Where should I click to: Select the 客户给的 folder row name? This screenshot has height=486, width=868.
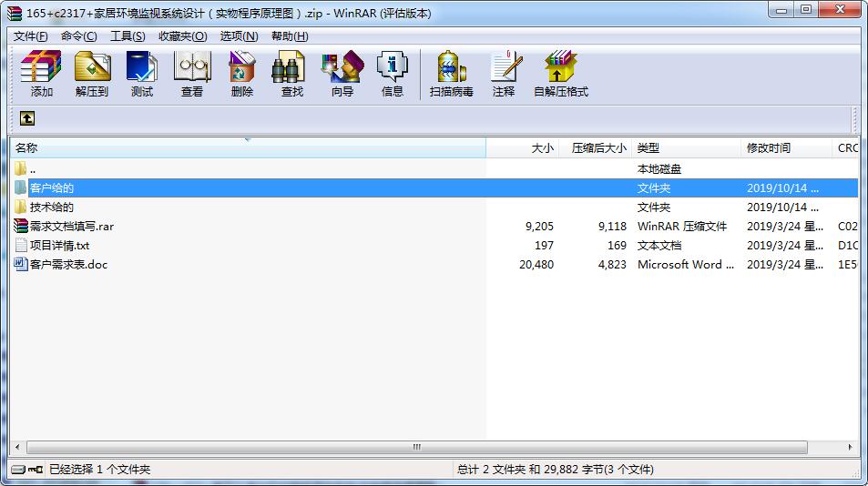click(x=52, y=188)
